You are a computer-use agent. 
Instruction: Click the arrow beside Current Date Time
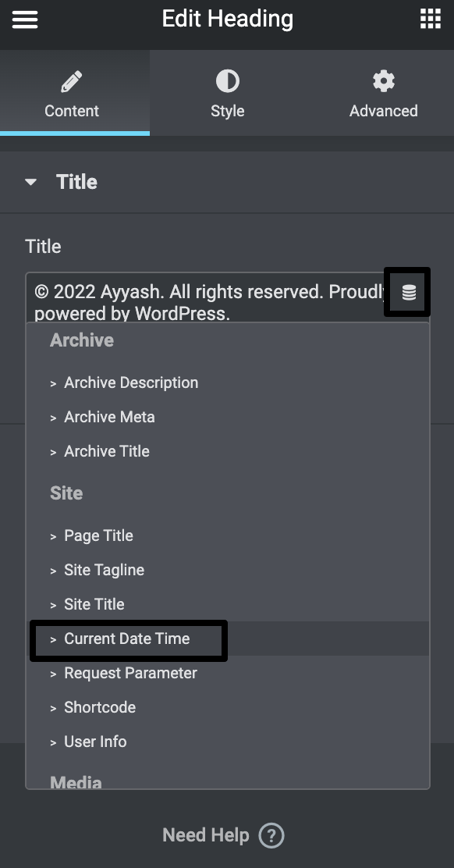[x=52, y=639]
